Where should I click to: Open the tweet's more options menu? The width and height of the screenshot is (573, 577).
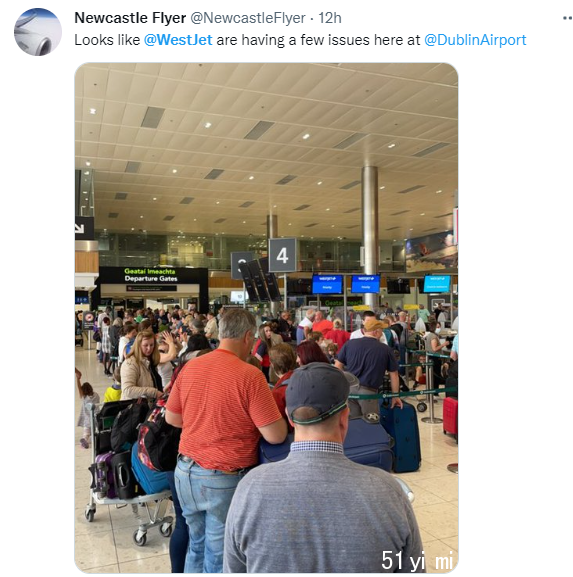(567, 18)
